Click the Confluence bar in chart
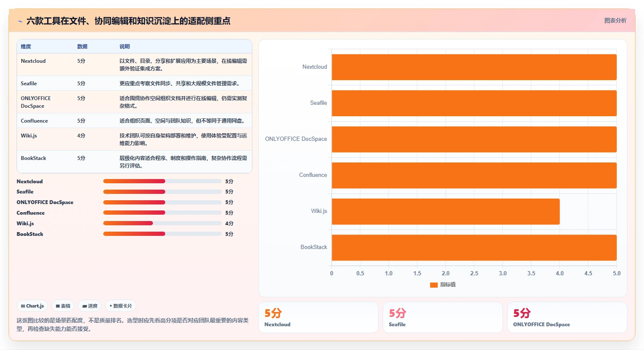Screen dimensions: 644x350 coord(474,175)
